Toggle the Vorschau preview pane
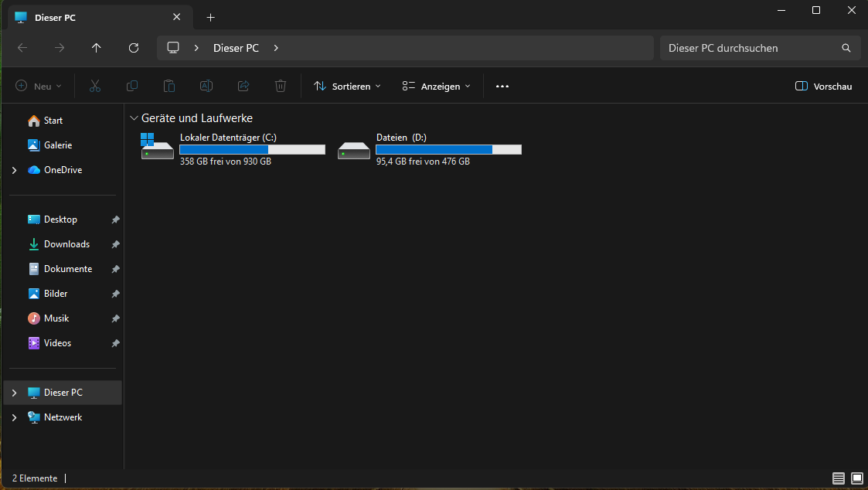 tap(823, 87)
